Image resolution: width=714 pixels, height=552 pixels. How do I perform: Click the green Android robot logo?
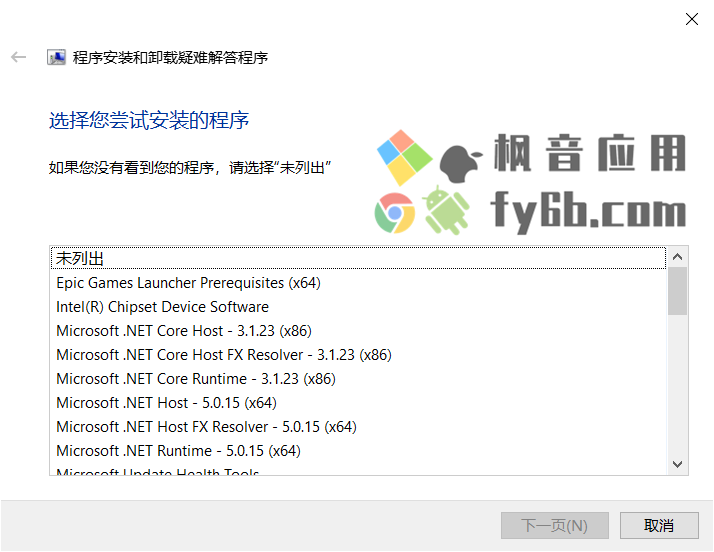coord(446,210)
